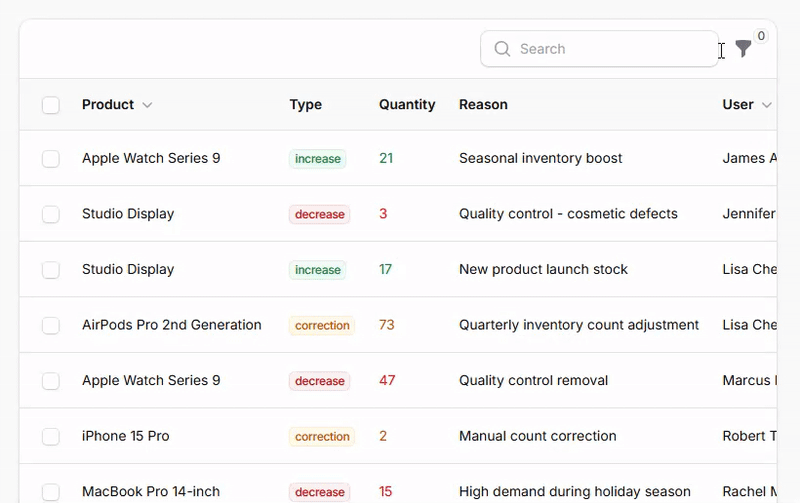Screen dimensions: 800x503
Task: Click reason Quality control - cosmetic defects
Action: click(568, 214)
